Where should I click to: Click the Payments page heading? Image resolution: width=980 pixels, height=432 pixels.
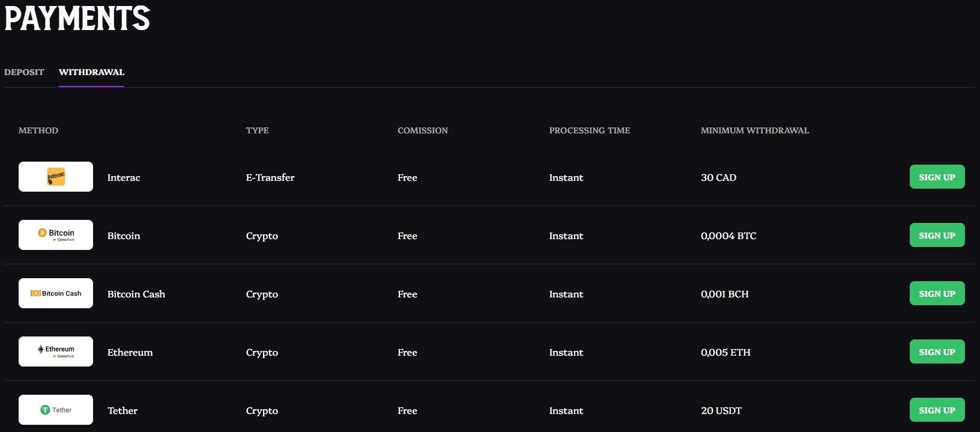(77, 17)
